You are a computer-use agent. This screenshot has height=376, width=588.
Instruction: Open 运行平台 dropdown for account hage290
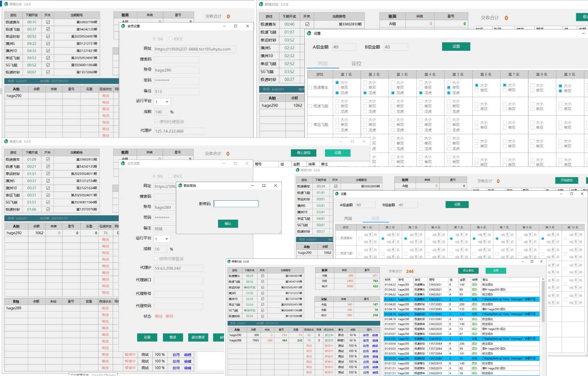pos(166,102)
